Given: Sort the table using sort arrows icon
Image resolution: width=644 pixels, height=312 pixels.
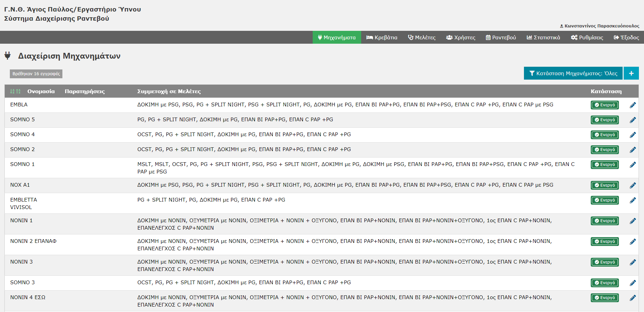Looking at the screenshot, I should pyautogui.click(x=15, y=91).
